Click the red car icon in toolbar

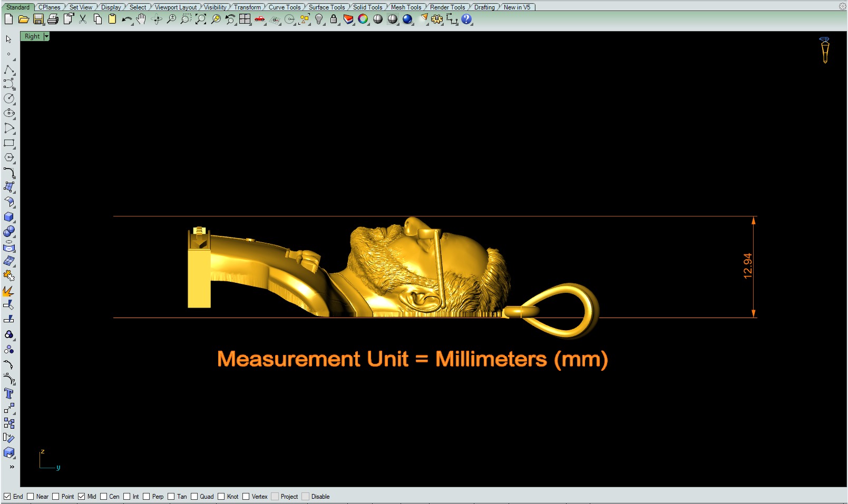click(x=260, y=19)
